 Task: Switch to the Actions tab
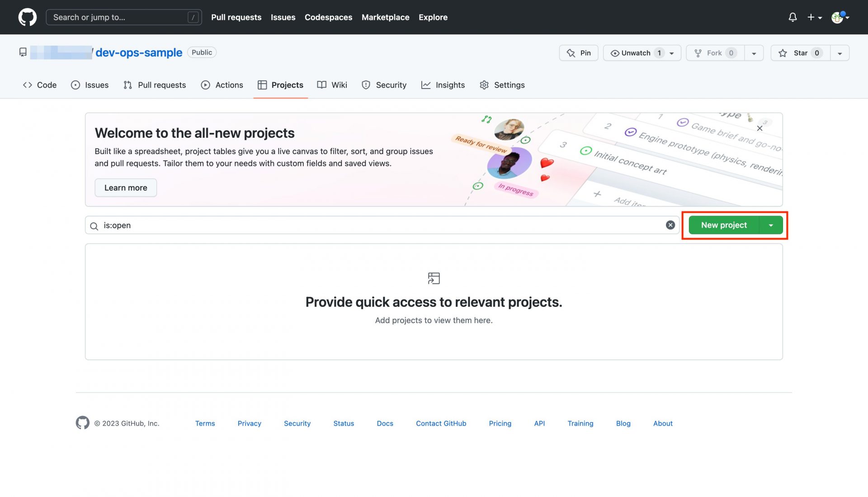pyautogui.click(x=222, y=85)
